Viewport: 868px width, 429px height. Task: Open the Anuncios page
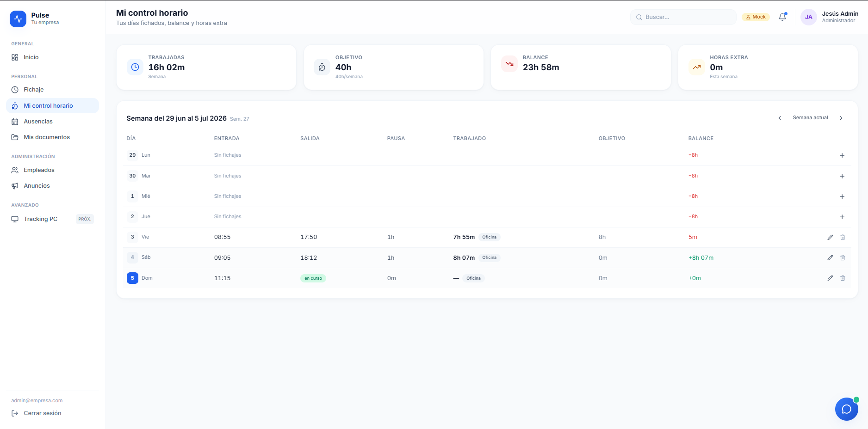[x=52, y=186]
